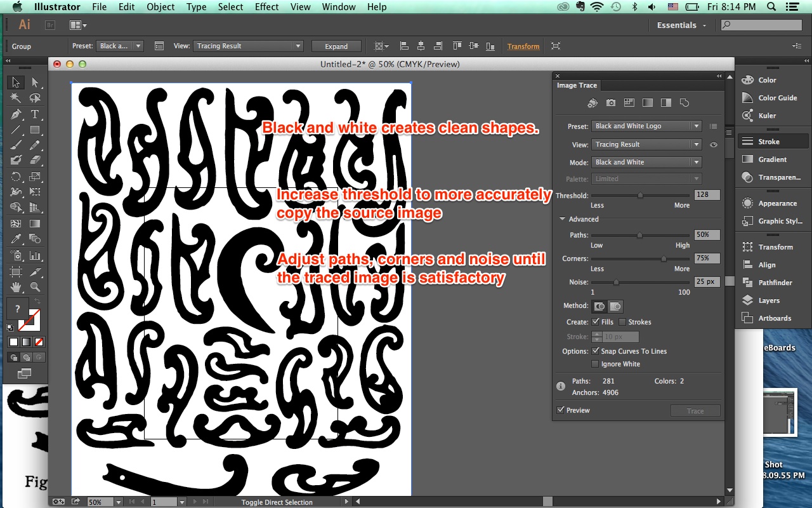812x508 pixels.
Task: Click Low Color preset icon in Image Trace
Action: click(629, 103)
